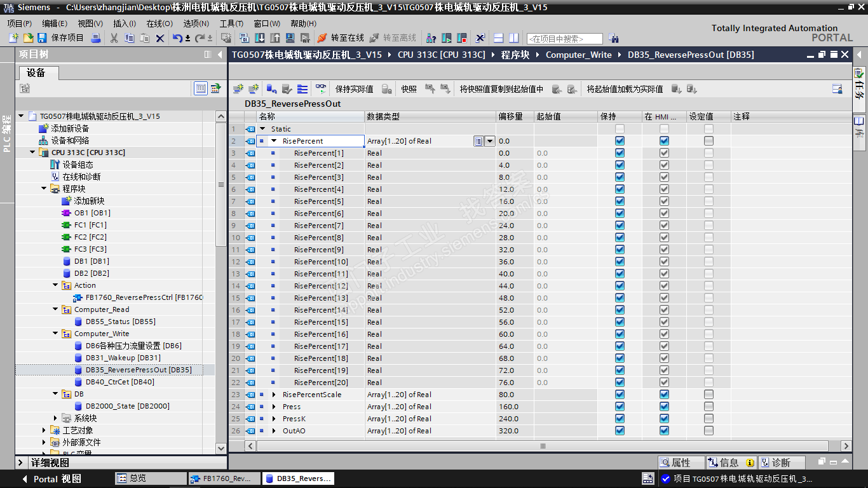Image resolution: width=868 pixels, height=488 pixels.
Task: Toggle 保持 checkbox for OutAO row
Action: (620, 431)
